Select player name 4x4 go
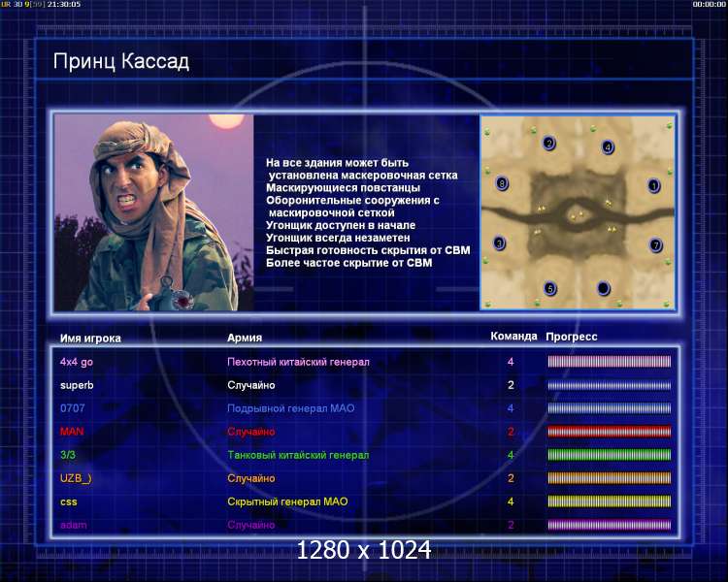The width and height of the screenshot is (728, 582). 77,362
